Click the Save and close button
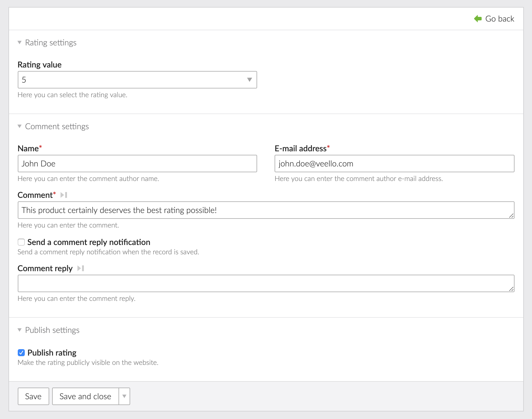Viewport: 532px width, 419px height. 85,396
